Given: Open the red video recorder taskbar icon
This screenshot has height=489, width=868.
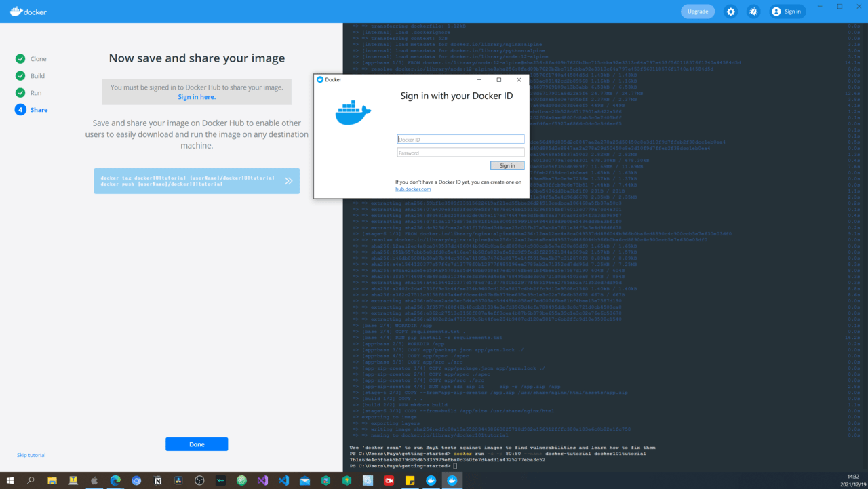Looking at the screenshot, I should coord(389,480).
